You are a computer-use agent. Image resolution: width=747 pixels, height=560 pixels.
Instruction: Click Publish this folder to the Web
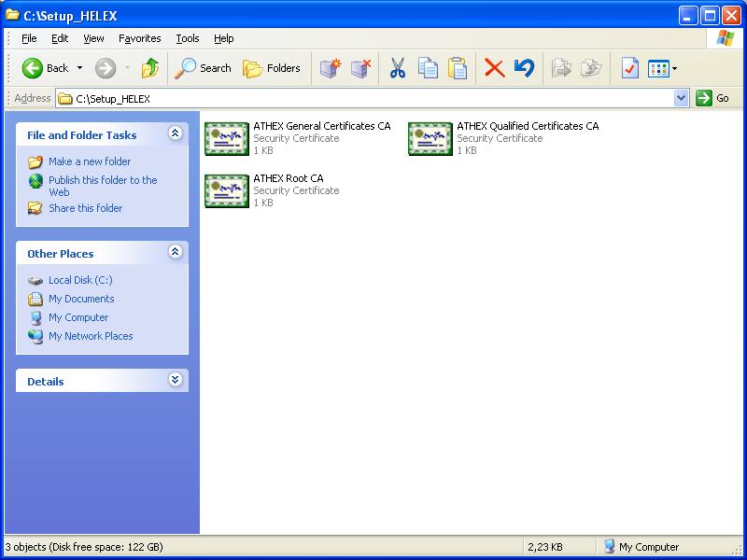[x=103, y=186]
